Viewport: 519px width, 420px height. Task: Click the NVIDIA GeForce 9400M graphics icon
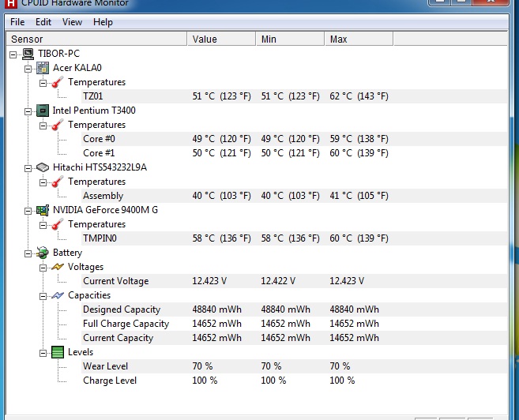pyautogui.click(x=43, y=210)
